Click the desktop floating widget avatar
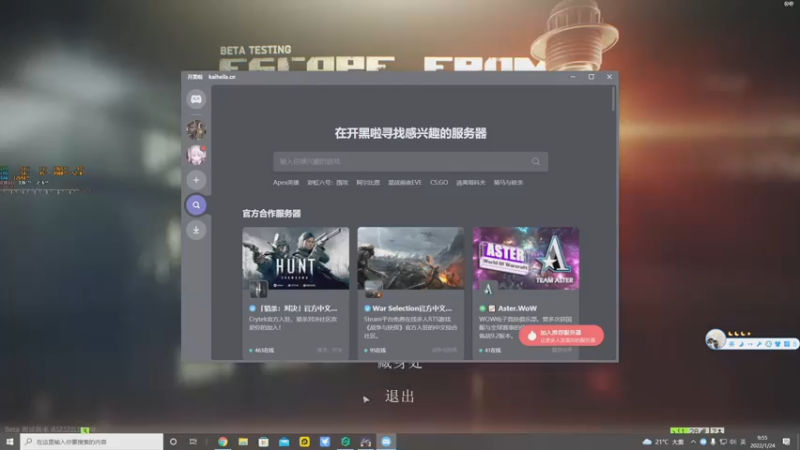The image size is (800, 450). [715, 339]
